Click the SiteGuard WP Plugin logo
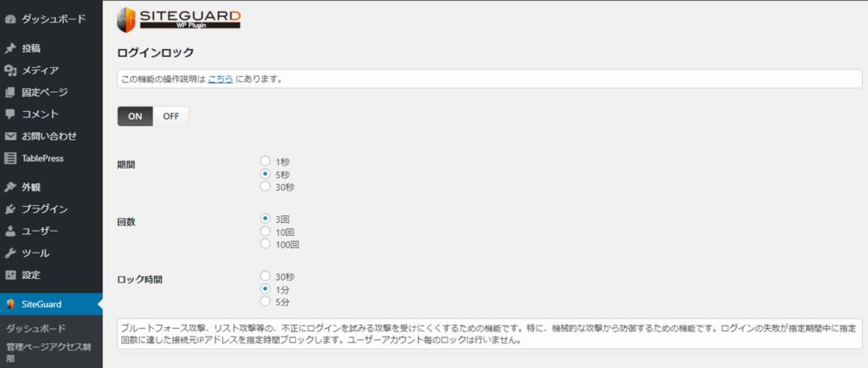 [179, 20]
